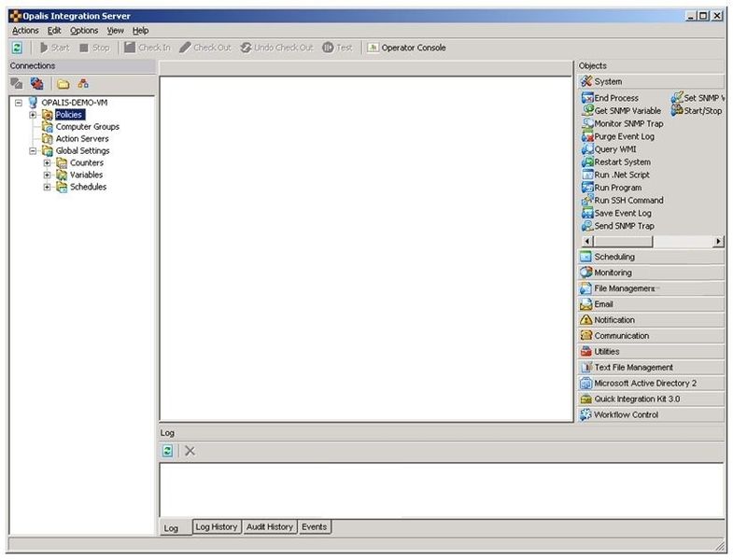Open the Help menu
The width and height of the screenshot is (733, 560).
[140, 31]
